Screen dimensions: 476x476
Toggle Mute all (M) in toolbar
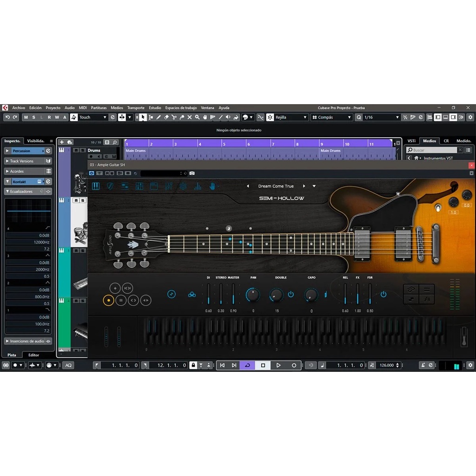click(x=26, y=117)
